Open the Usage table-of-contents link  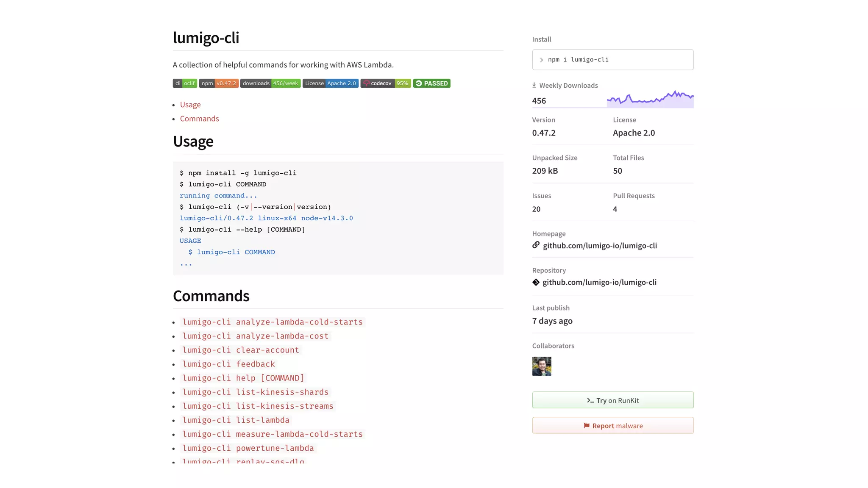click(x=190, y=105)
